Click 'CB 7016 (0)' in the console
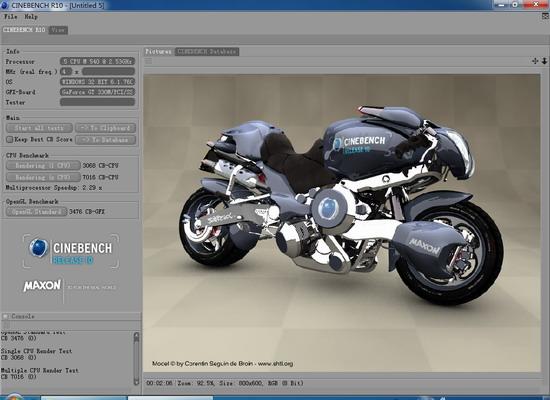550x400 pixels. 19,377
